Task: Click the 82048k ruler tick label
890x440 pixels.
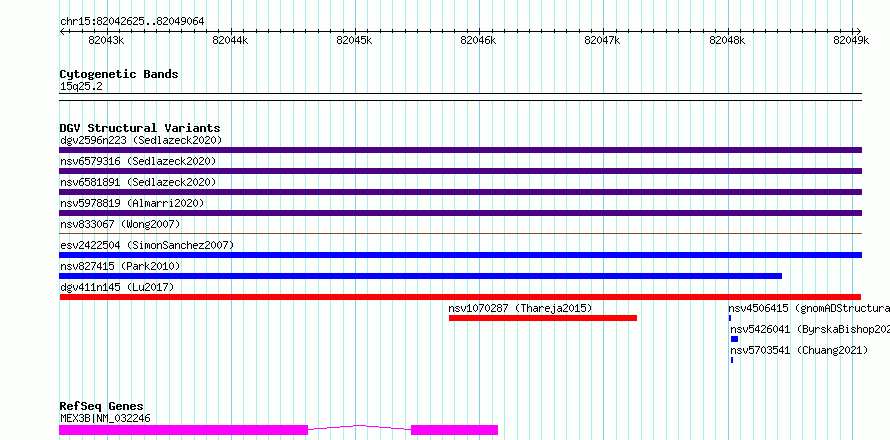Action: (x=727, y=40)
